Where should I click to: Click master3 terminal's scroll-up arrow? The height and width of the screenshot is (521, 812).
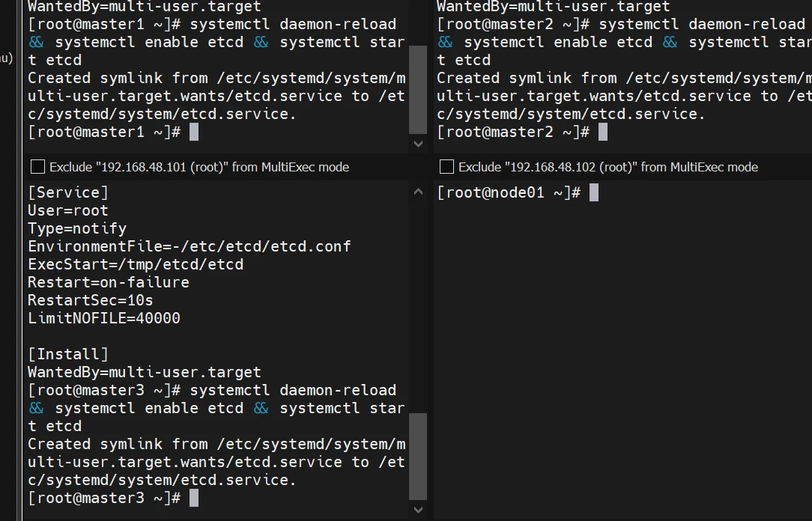coord(418,192)
